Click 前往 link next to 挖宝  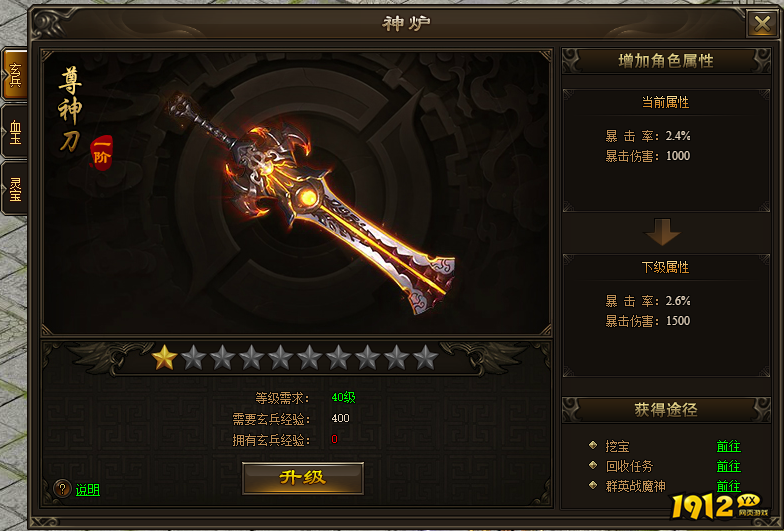coord(728,446)
